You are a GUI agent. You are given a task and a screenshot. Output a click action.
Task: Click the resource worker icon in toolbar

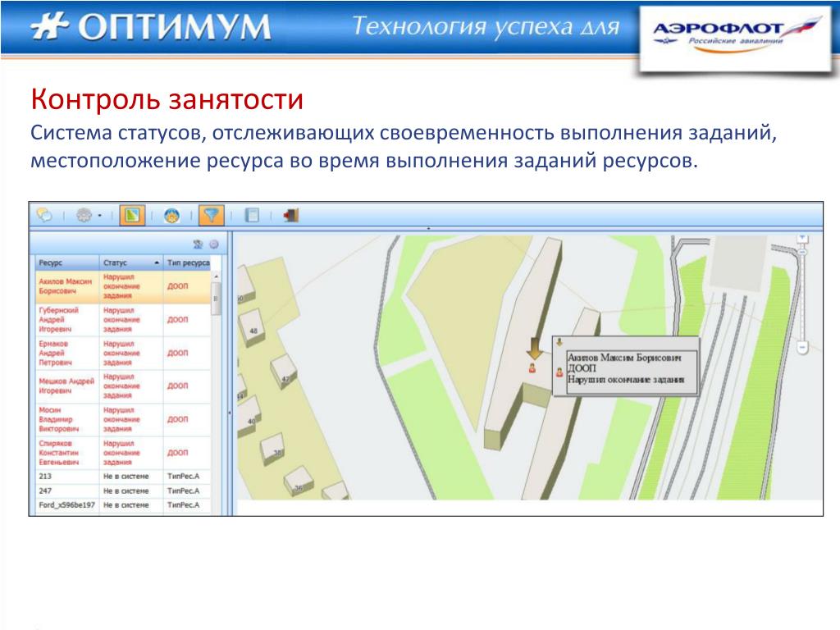[171, 216]
